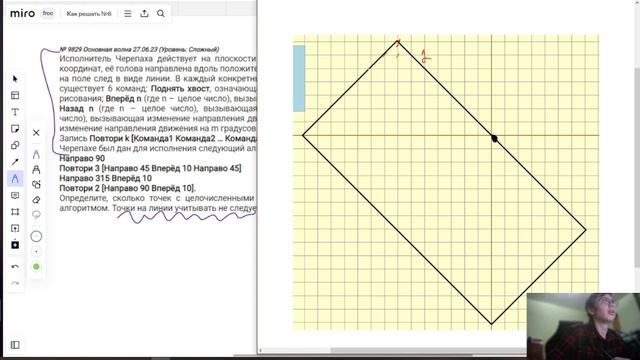
Task: Click the blue rectangle on the grid
Action: (299, 78)
